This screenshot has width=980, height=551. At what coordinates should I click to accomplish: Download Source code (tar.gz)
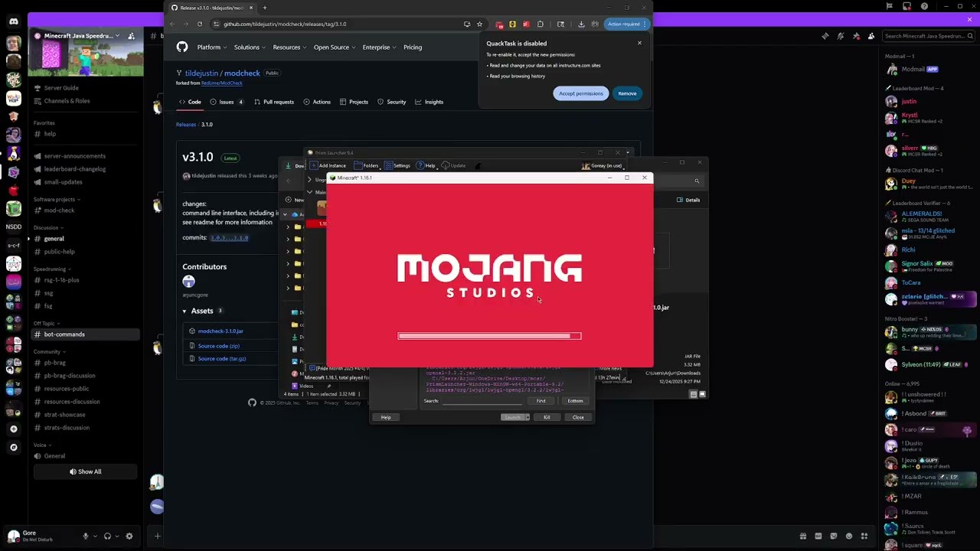(222, 358)
